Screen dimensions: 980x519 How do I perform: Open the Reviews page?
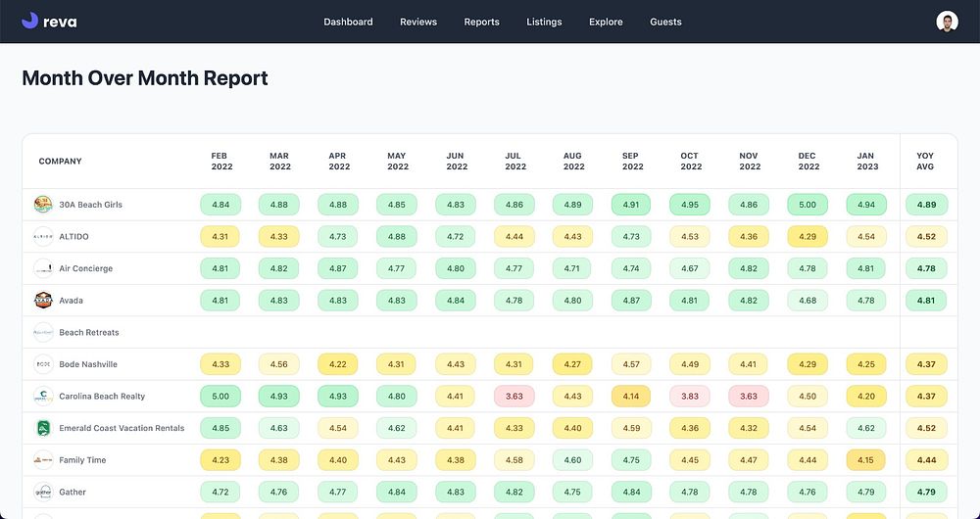coord(418,22)
